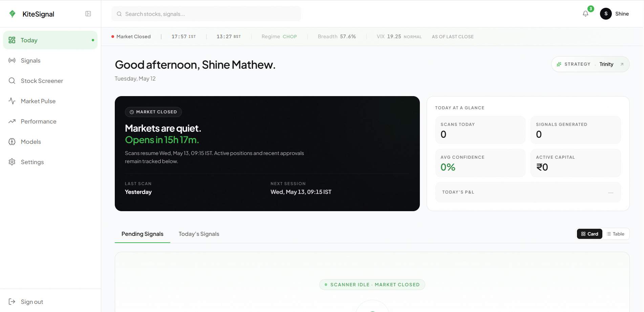Switch to Today's Signals tab

[x=199, y=234]
